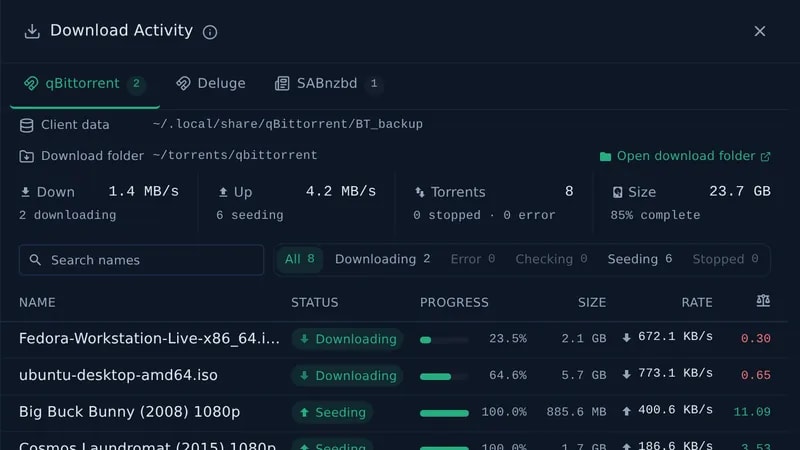The image size is (800, 450).
Task: Click the 6 seeding summary text
Action: point(249,215)
